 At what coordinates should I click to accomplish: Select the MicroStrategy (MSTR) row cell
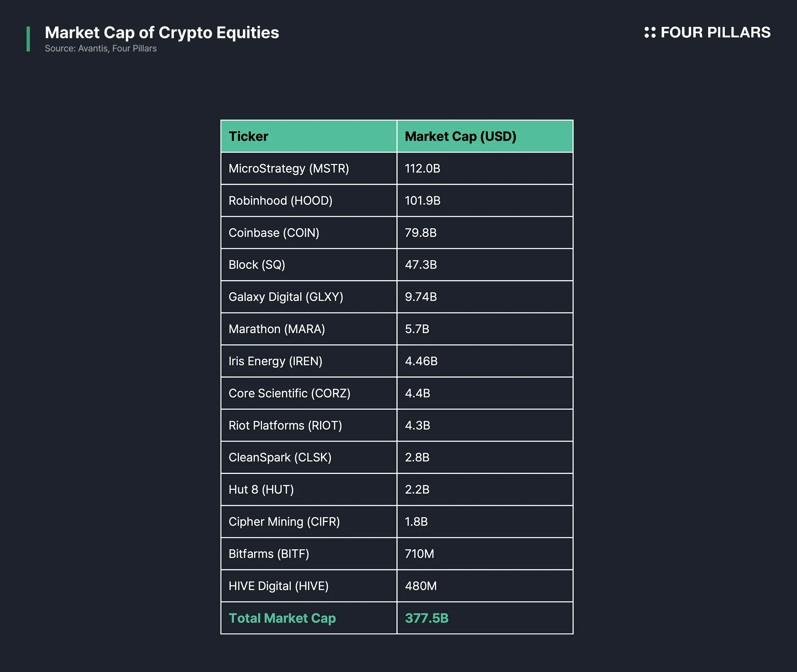coord(289,168)
